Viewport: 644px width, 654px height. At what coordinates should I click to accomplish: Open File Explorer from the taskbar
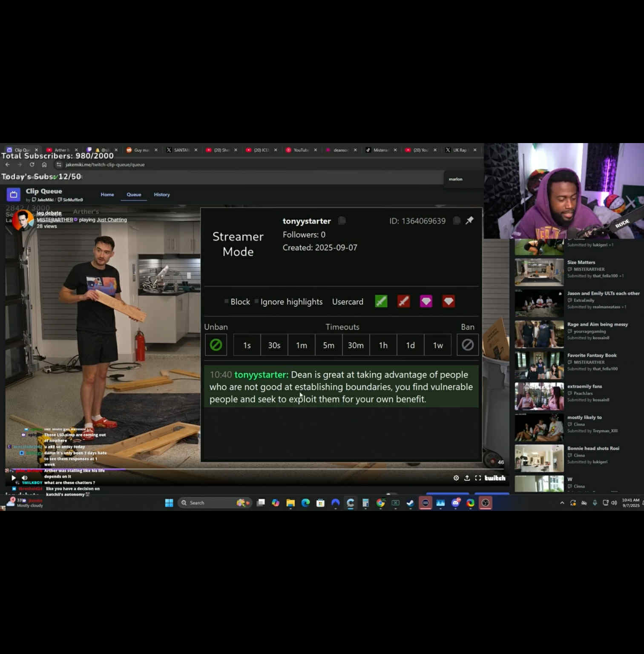coord(290,503)
